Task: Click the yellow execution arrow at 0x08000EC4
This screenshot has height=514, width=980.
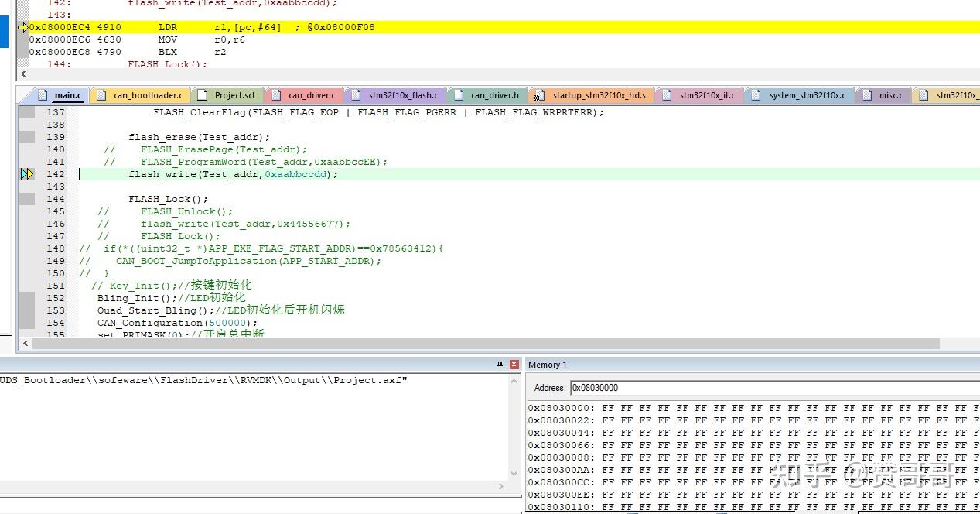Action: (24, 26)
